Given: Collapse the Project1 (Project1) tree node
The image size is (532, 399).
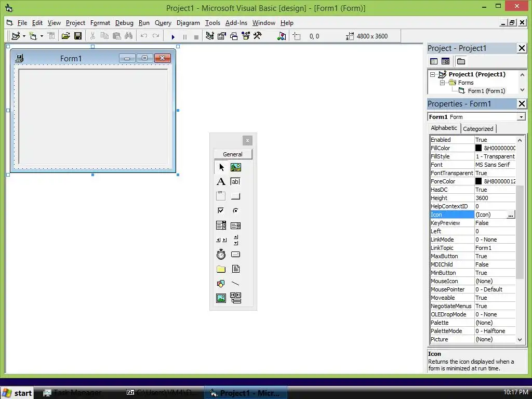Looking at the screenshot, I should pos(433,74).
